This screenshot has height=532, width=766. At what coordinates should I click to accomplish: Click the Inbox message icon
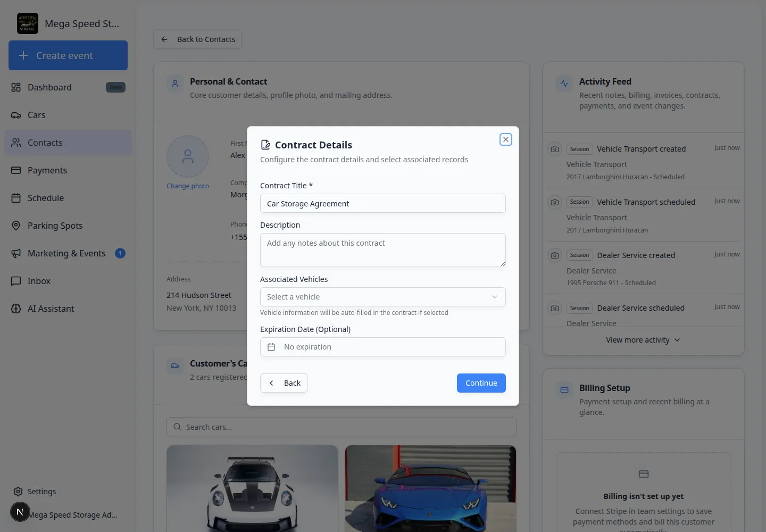point(16,281)
